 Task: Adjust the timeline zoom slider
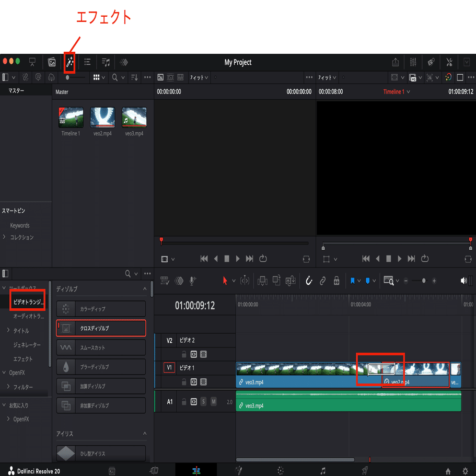click(423, 281)
